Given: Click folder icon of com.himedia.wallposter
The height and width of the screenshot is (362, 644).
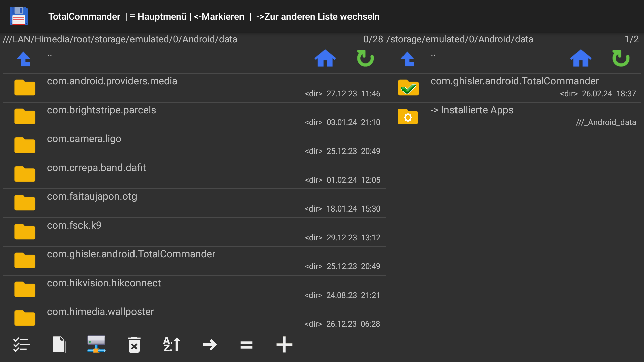Looking at the screenshot, I should (x=25, y=318).
